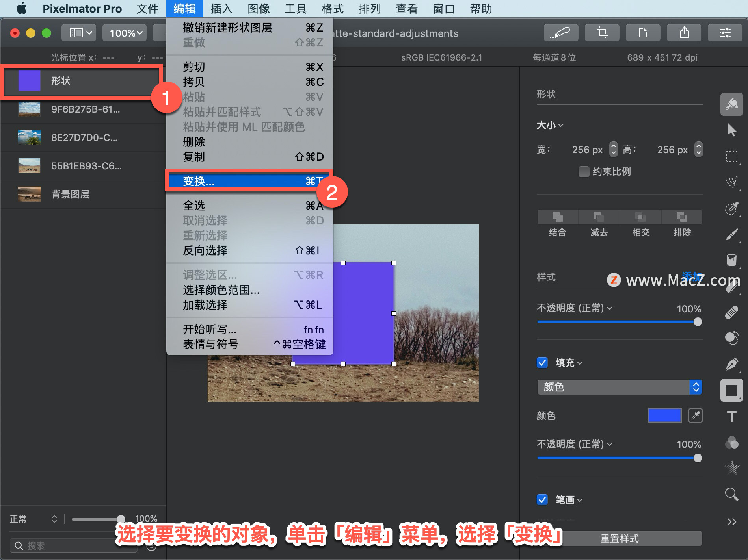Viewport: 748px width, 560px height.
Task: Click the new document toolbar button
Action: click(643, 33)
